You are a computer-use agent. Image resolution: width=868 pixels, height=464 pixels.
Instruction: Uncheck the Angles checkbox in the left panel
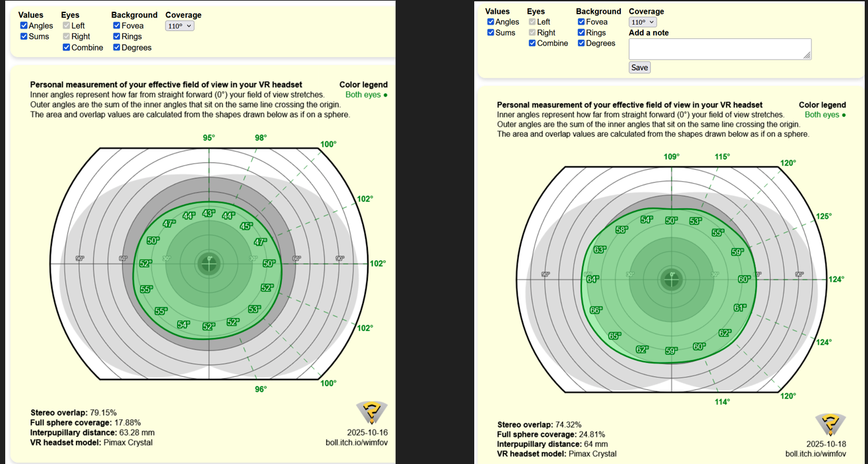point(24,26)
